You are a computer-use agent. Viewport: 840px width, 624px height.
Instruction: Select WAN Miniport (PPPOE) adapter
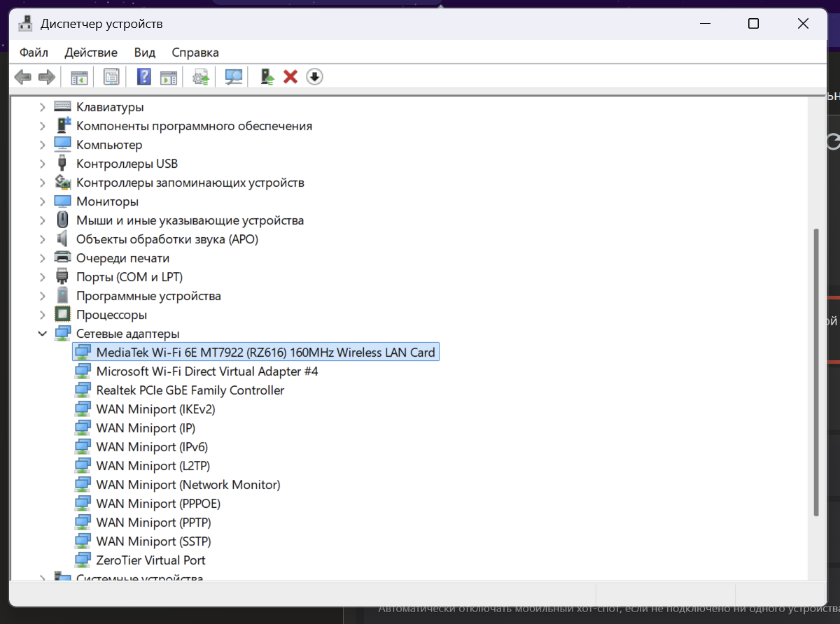158,504
